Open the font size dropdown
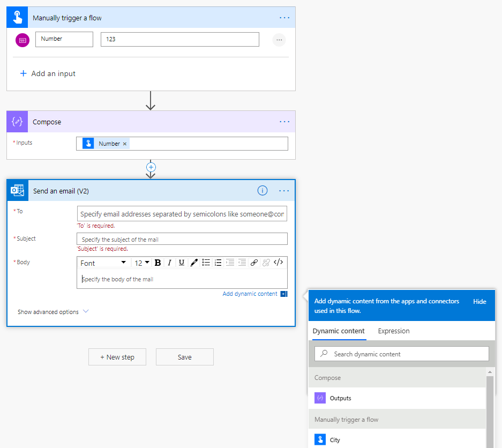Image resolution: width=502 pixels, height=448 pixels. [x=143, y=263]
